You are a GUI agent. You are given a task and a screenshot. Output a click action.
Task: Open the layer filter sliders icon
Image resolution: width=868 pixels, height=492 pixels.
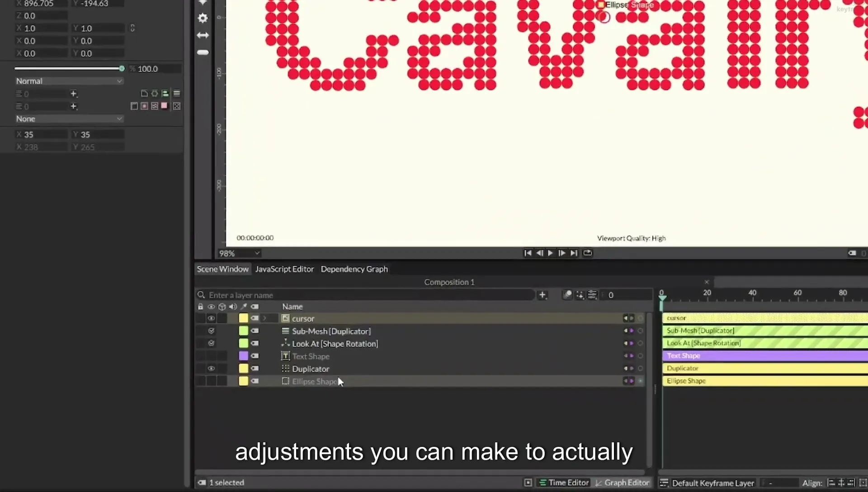(592, 295)
